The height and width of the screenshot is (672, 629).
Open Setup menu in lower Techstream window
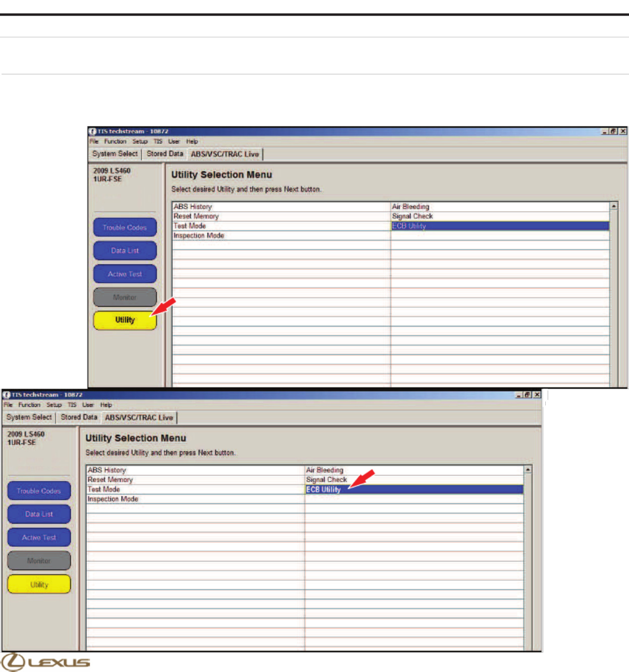[x=54, y=405]
